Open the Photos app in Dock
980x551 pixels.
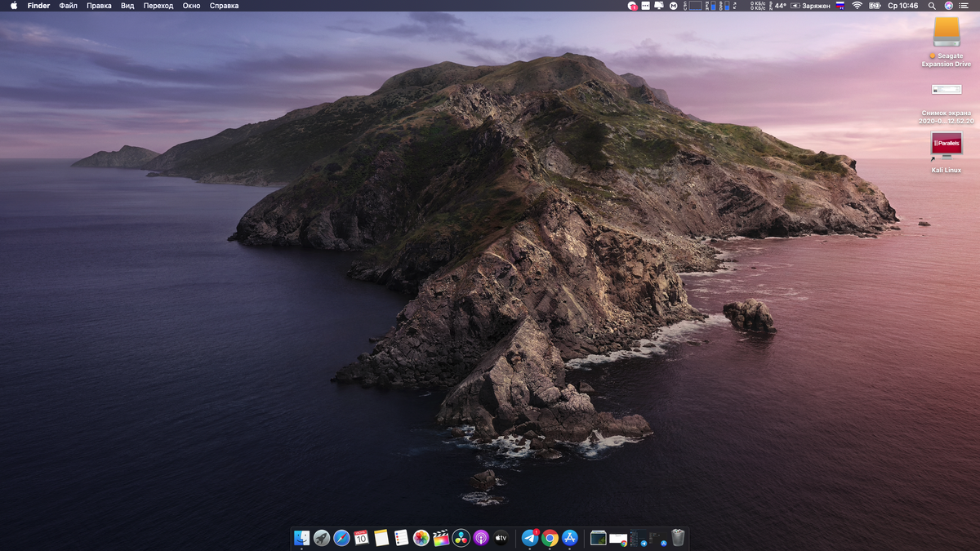[x=421, y=538]
